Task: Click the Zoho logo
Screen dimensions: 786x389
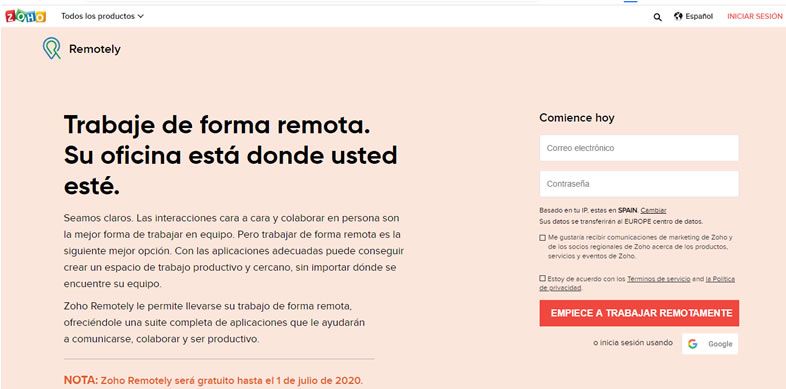Action: [26, 16]
